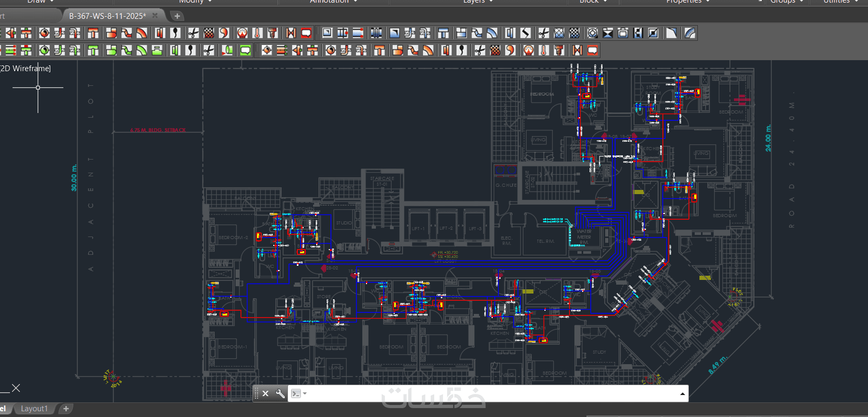Open a new drawing with the plus tab button
The height and width of the screenshot is (417, 868).
tap(177, 16)
